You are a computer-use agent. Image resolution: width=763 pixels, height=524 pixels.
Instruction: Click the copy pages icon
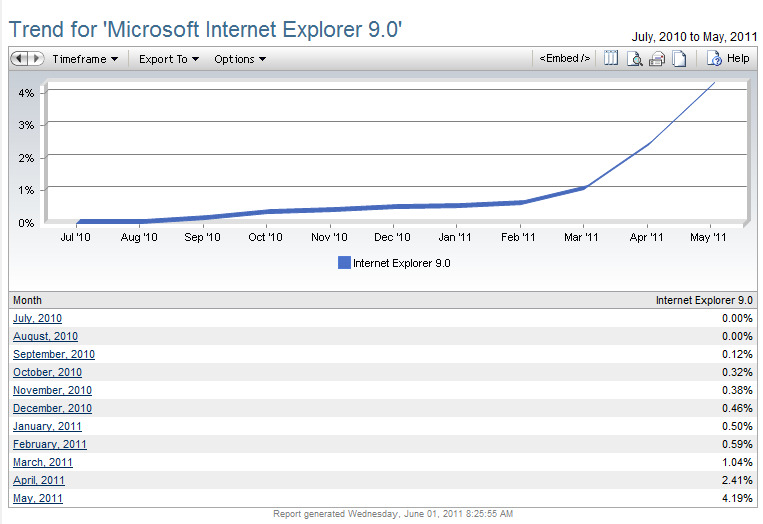click(x=679, y=59)
